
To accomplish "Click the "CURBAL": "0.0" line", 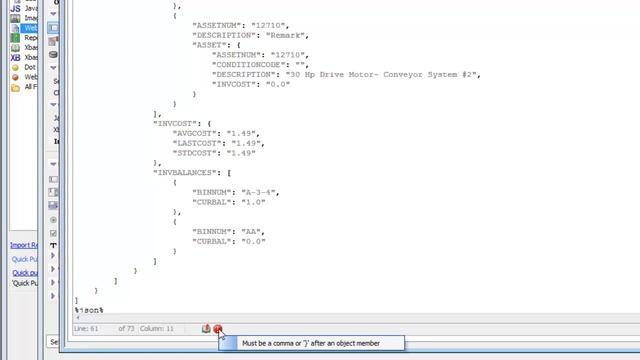I will coord(229,241).
